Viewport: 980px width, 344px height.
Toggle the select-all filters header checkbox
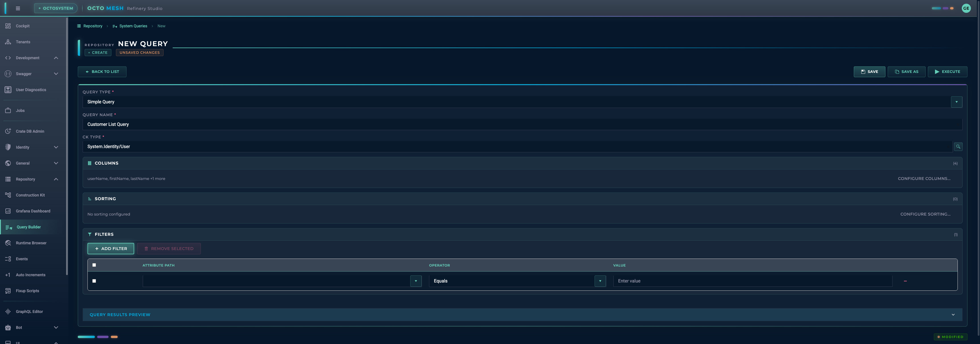(94, 265)
